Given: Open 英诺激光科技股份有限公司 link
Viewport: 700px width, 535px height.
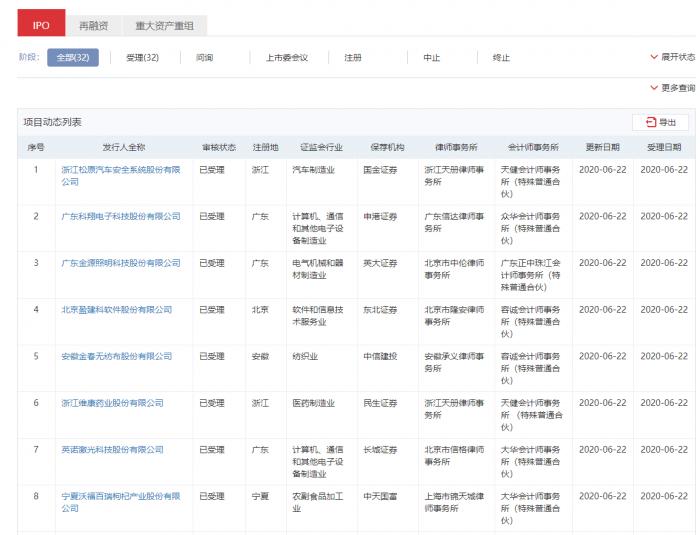Looking at the screenshot, I should click(112, 450).
